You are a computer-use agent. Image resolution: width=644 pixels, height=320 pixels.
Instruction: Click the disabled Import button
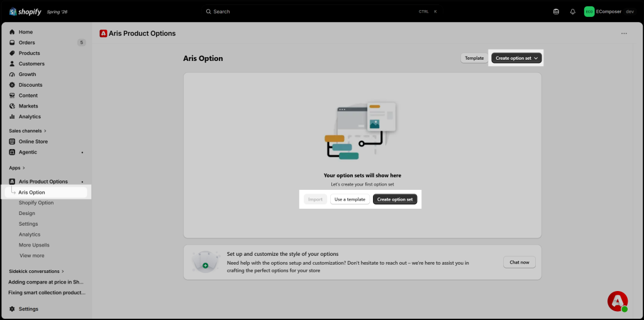(x=316, y=199)
